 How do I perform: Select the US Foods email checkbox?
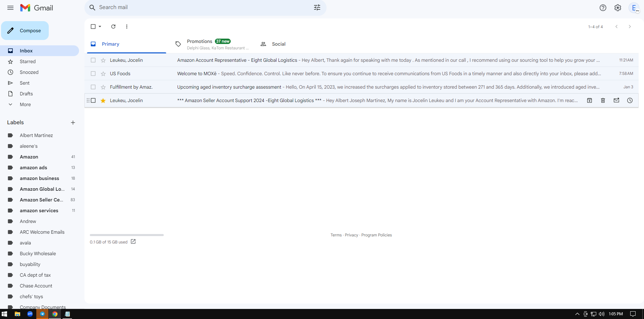93,74
